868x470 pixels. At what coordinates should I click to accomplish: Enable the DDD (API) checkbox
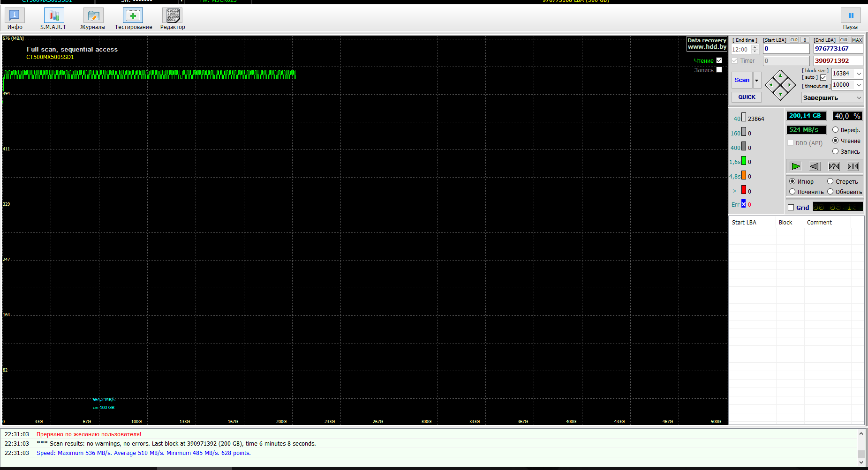tap(791, 143)
